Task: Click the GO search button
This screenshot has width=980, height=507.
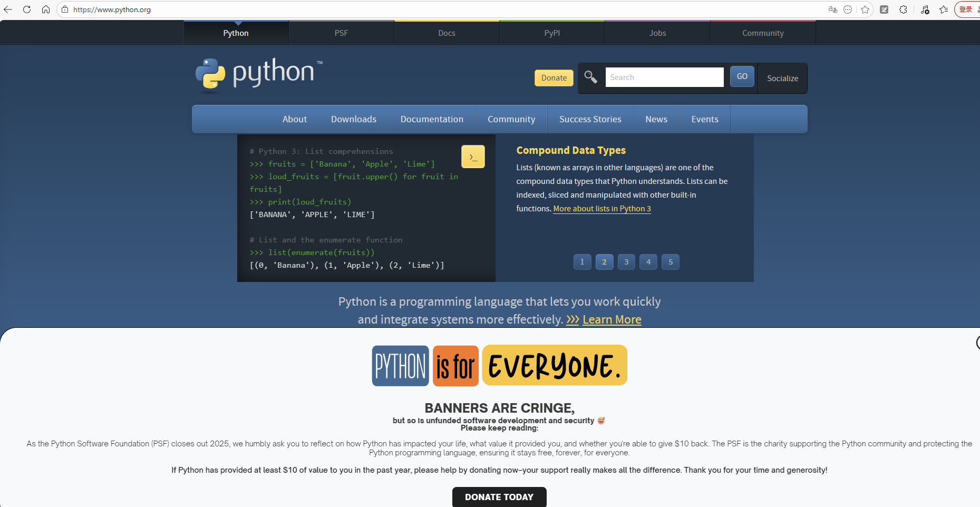Action: (x=742, y=76)
